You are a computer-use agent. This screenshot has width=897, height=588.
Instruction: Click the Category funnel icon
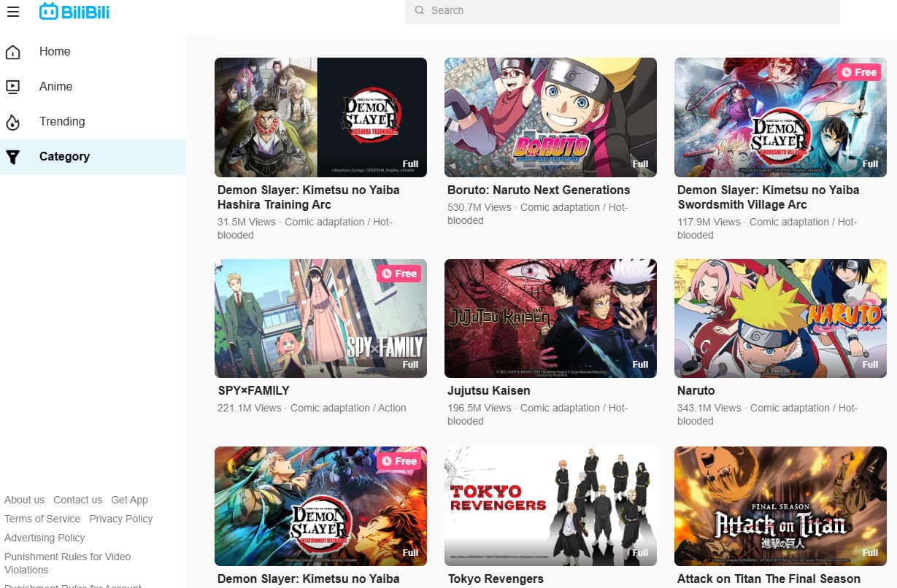click(x=12, y=157)
